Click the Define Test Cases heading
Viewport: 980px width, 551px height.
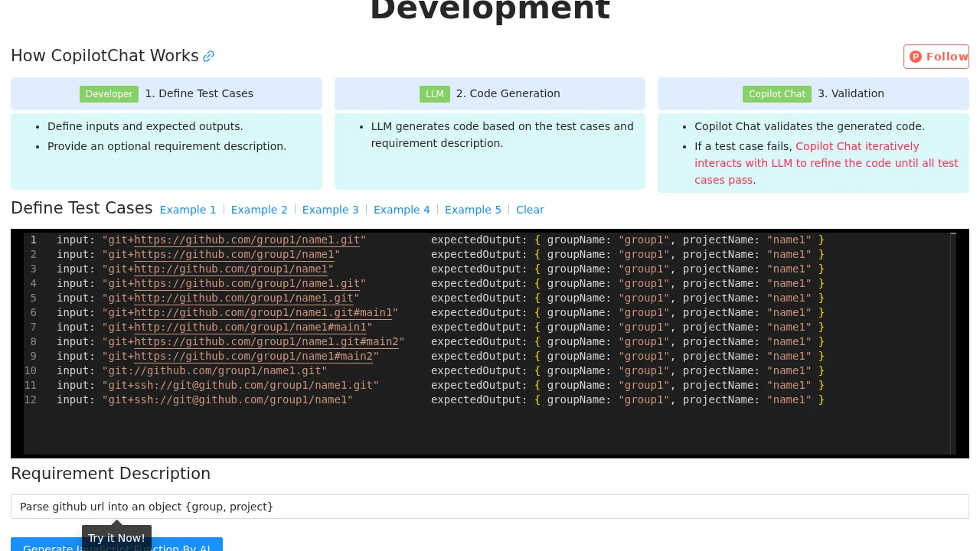pyautogui.click(x=81, y=208)
